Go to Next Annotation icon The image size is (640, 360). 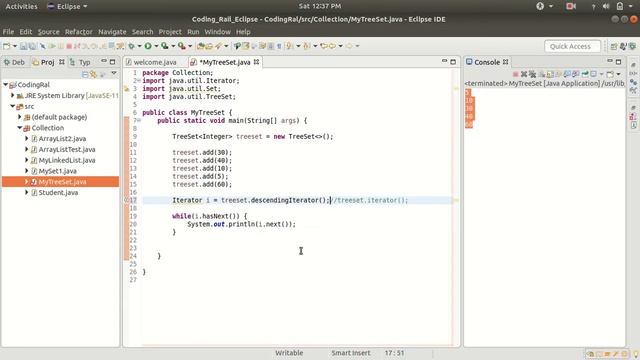tap(289, 46)
